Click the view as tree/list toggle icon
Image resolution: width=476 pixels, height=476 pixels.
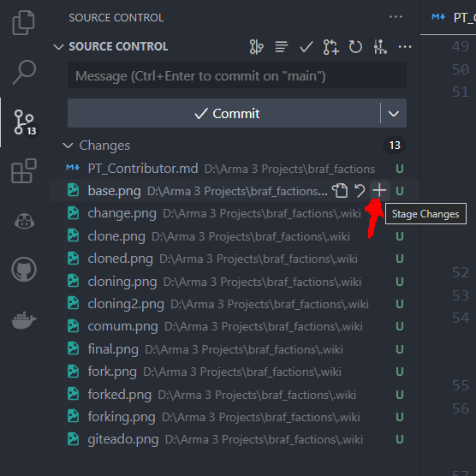(282, 47)
